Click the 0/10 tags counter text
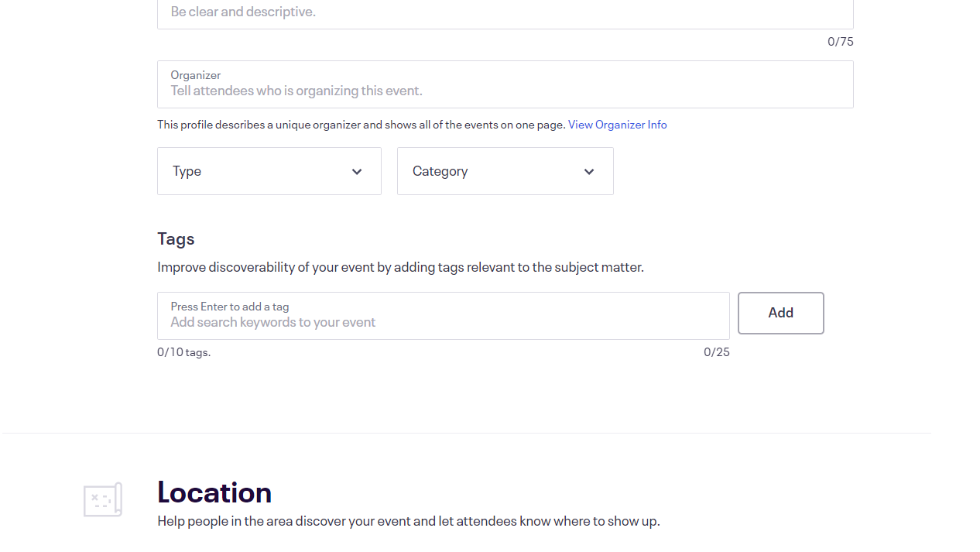This screenshot has height=552, width=980. (x=183, y=352)
